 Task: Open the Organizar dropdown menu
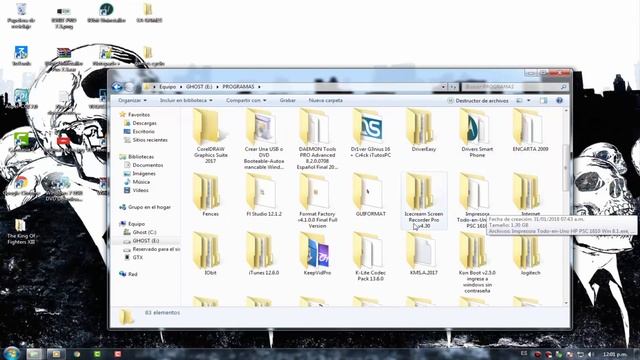pyautogui.click(x=132, y=100)
